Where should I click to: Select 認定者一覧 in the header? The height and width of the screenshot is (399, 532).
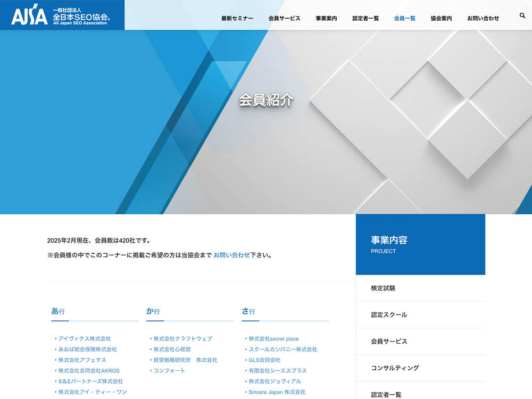click(x=365, y=18)
